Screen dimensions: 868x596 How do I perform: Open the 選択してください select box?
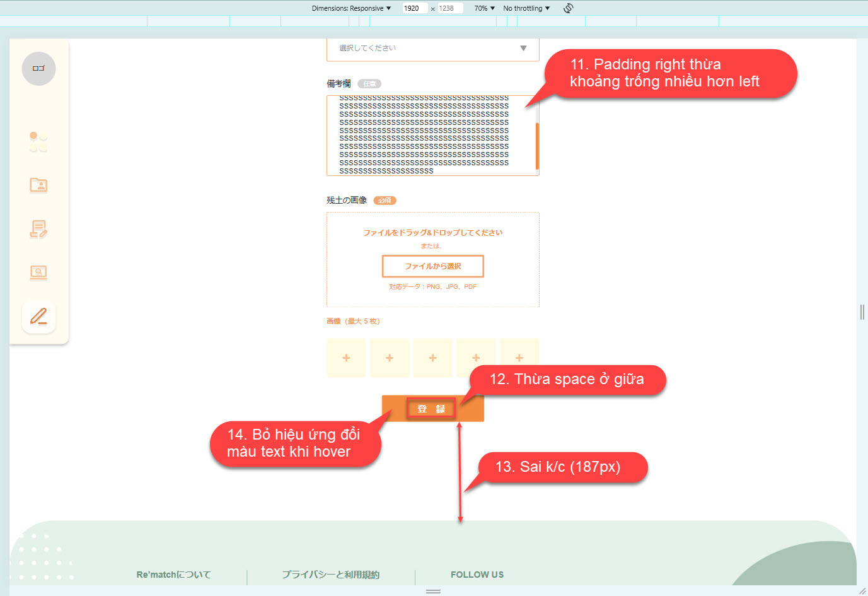click(432, 49)
